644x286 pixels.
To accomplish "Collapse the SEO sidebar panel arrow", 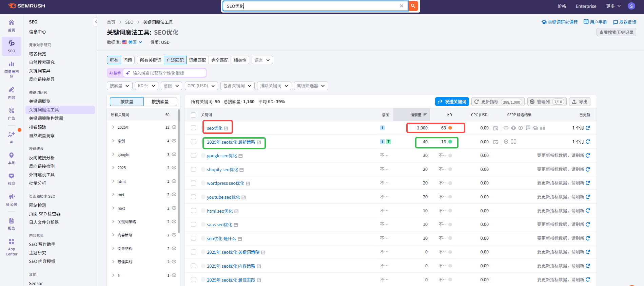I will click(96, 22).
